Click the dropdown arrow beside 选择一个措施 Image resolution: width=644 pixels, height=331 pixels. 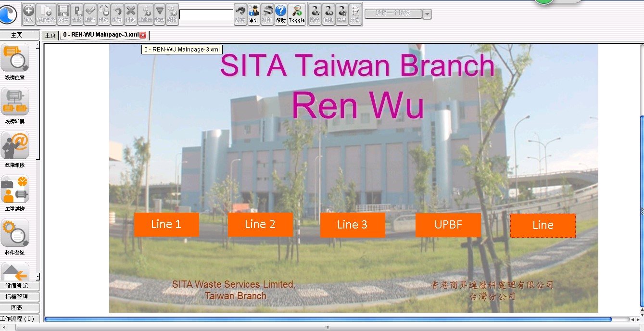(427, 14)
